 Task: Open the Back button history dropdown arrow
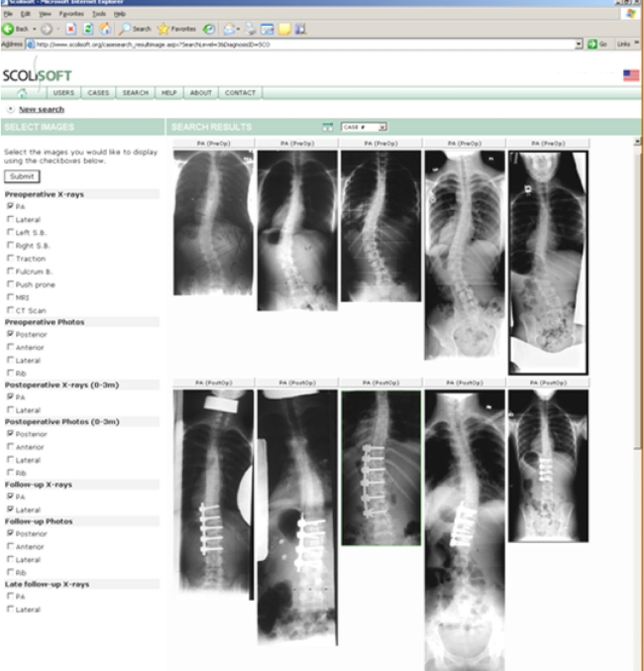click(35, 29)
